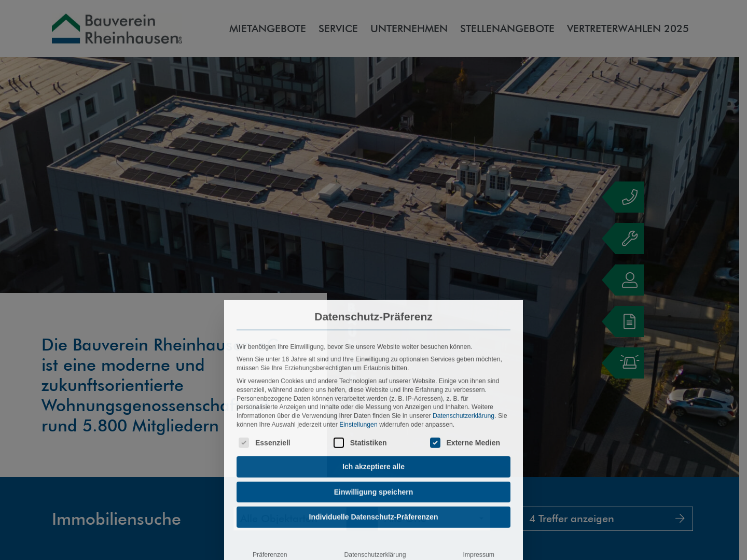The width and height of the screenshot is (747, 560).
Task: Open the user account side icon
Action: 624,280
